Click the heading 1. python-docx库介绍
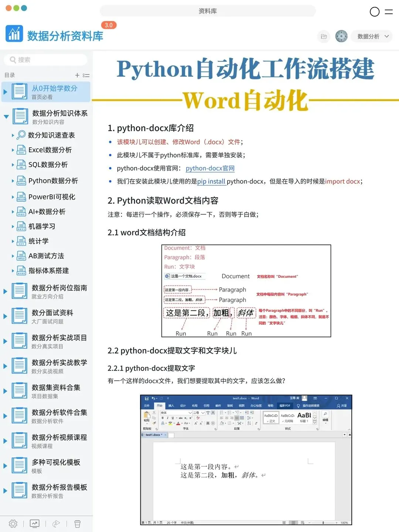399x532 pixels. point(151,128)
